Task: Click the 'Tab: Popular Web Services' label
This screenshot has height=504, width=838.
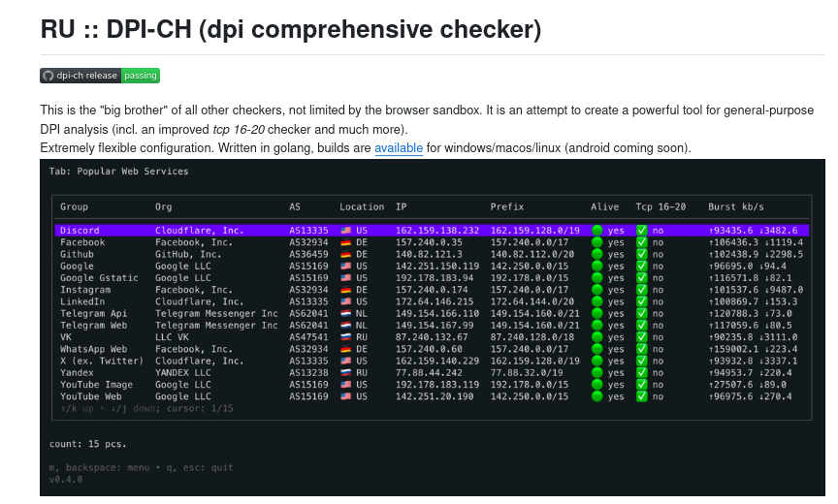Action: pyautogui.click(x=118, y=172)
